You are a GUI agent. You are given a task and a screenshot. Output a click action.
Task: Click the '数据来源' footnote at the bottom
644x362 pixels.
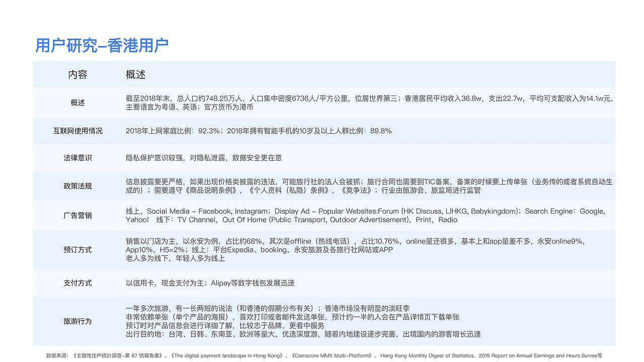(324, 355)
